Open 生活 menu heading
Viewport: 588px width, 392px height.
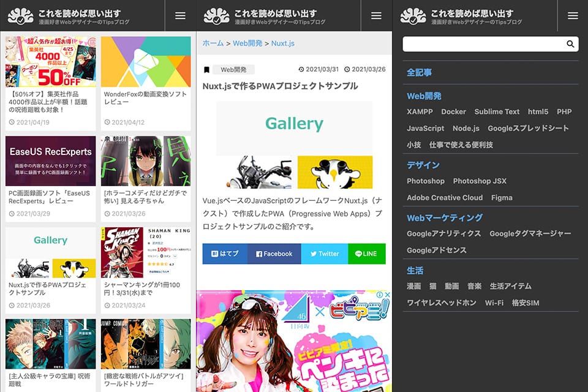[x=415, y=271]
